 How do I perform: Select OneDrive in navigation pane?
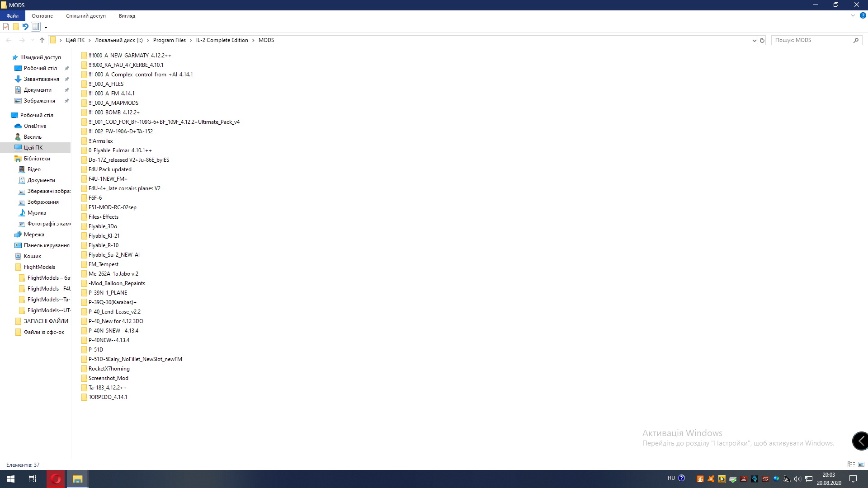tap(35, 126)
